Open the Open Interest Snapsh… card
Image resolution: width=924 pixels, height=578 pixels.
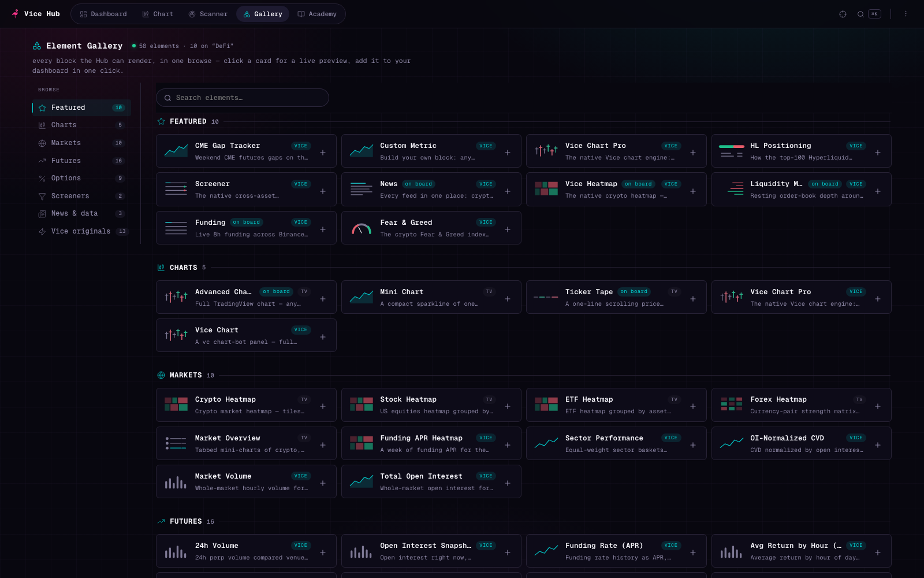coord(431,551)
